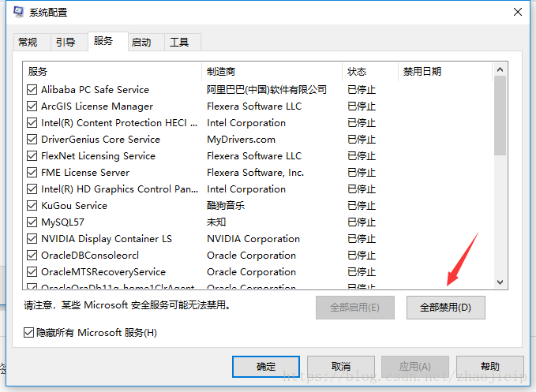The width and height of the screenshot is (536, 392).
Task: Click 已停止 status of OracleDBConsoleorcl
Action: 362,255
